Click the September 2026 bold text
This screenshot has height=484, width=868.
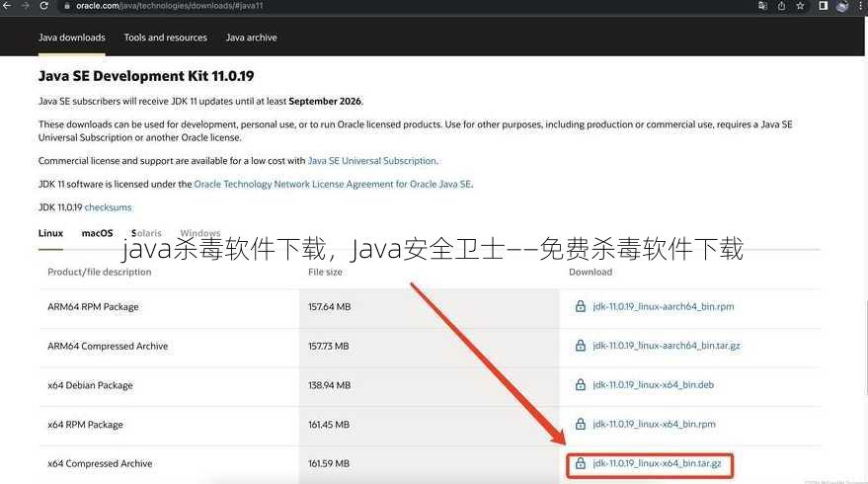325,102
